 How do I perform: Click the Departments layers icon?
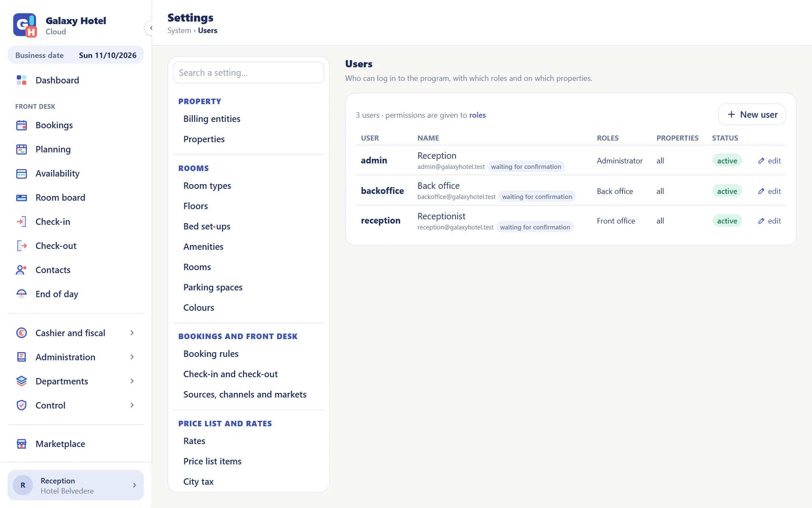point(22,381)
